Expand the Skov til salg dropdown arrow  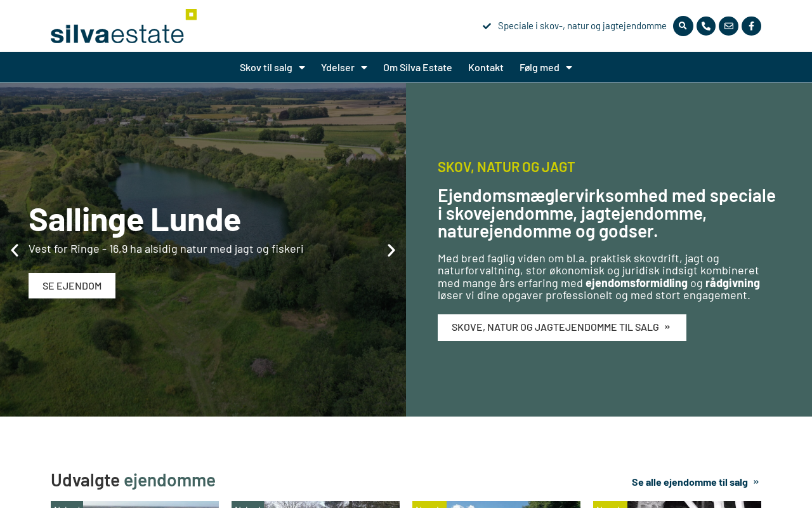302,67
